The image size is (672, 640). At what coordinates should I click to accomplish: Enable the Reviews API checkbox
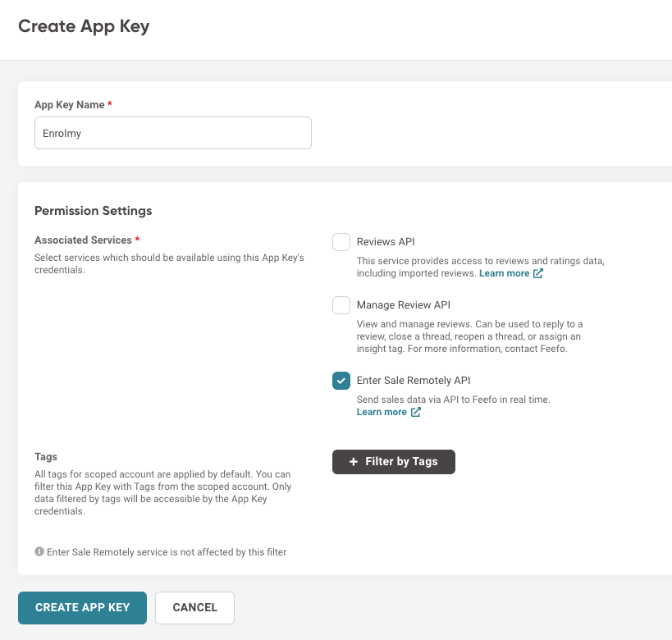coord(341,242)
